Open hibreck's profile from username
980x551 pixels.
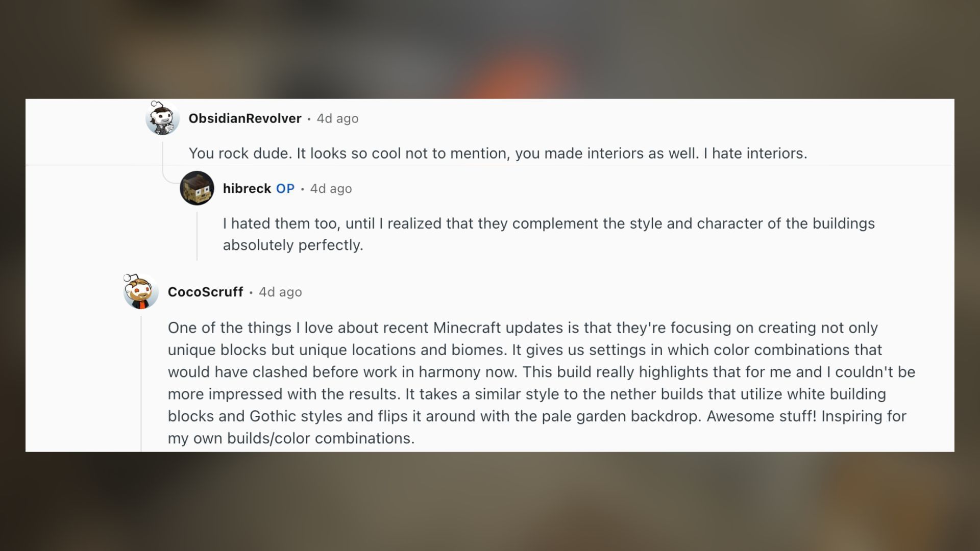[247, 188]
